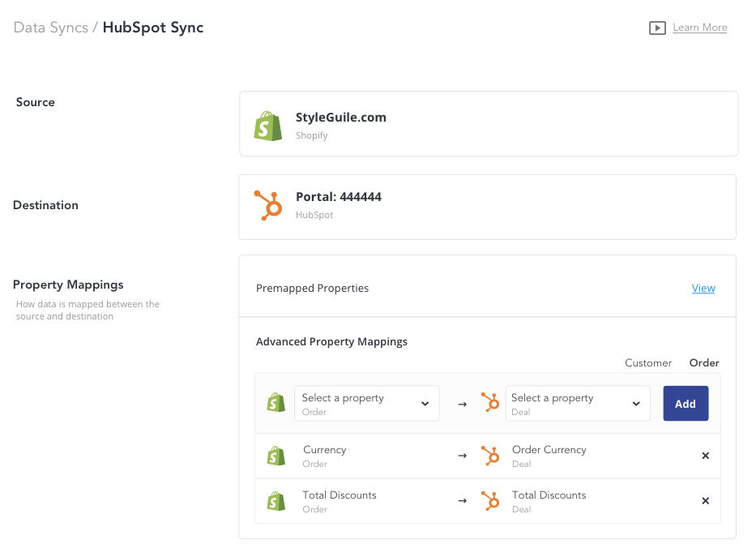This screenshot has height=557, width=756.
Task: Click Shopify icon in the Total Discounts row
Action: [x=276, y=501]
